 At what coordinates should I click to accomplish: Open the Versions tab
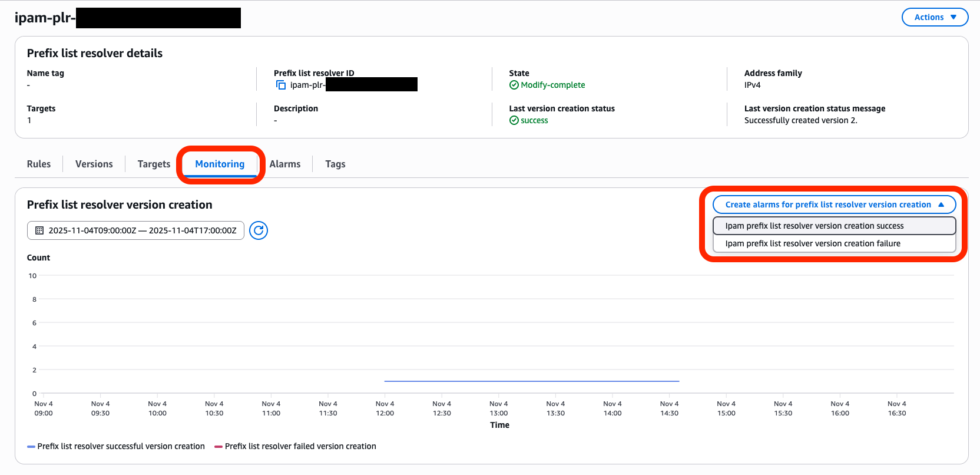pos(94,164)
